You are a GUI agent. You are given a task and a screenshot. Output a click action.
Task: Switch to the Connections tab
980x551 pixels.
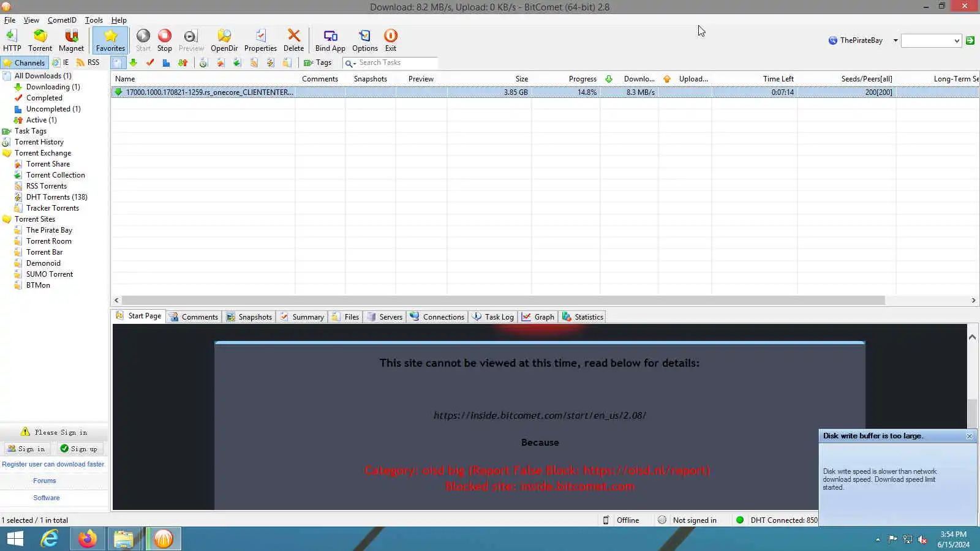437,317
